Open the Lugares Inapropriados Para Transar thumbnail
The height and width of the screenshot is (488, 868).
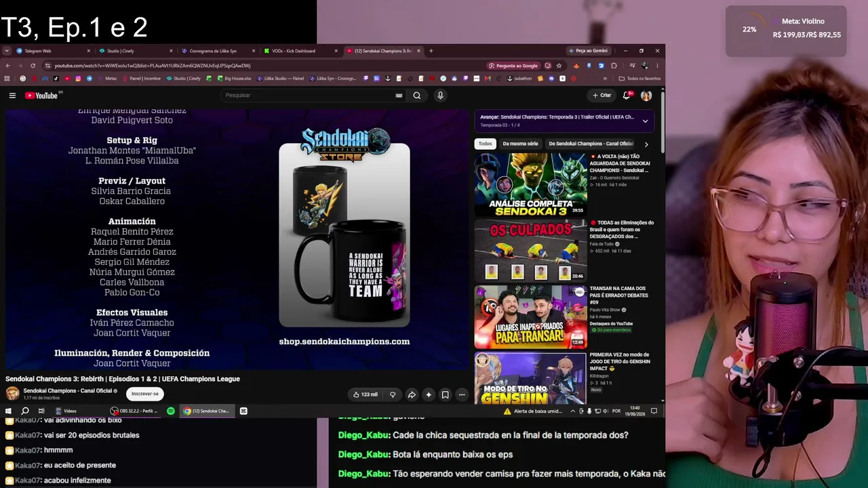530,317
